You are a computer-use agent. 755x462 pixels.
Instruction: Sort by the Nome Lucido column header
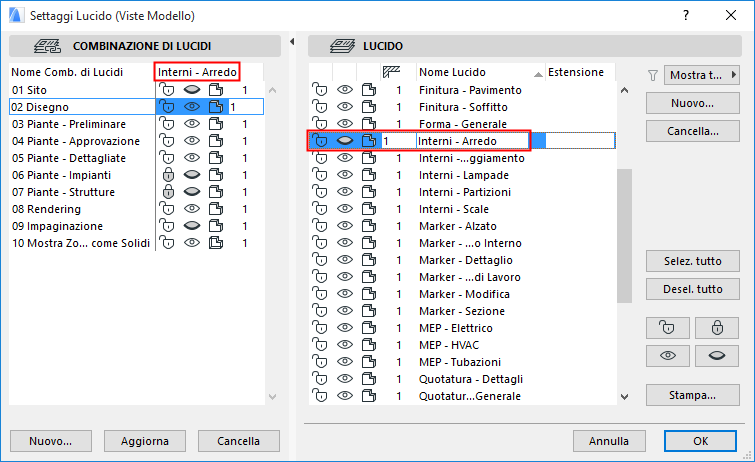coord(478,72)
